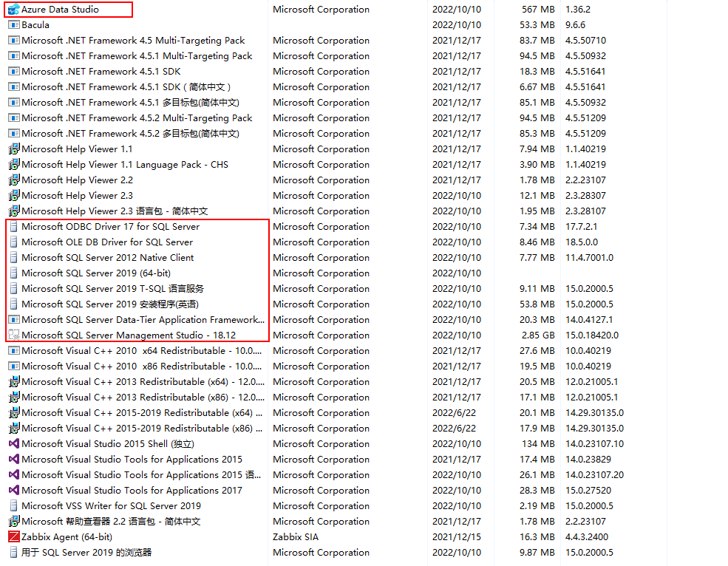Click the Visual Studio 2015 Shell icon
The height and width of the screenshot is (566, 728).
pos(14,444)
